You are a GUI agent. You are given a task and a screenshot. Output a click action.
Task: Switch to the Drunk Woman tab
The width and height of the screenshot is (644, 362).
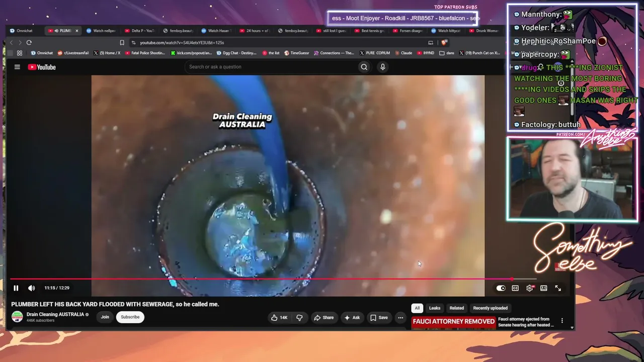[484, 31]
